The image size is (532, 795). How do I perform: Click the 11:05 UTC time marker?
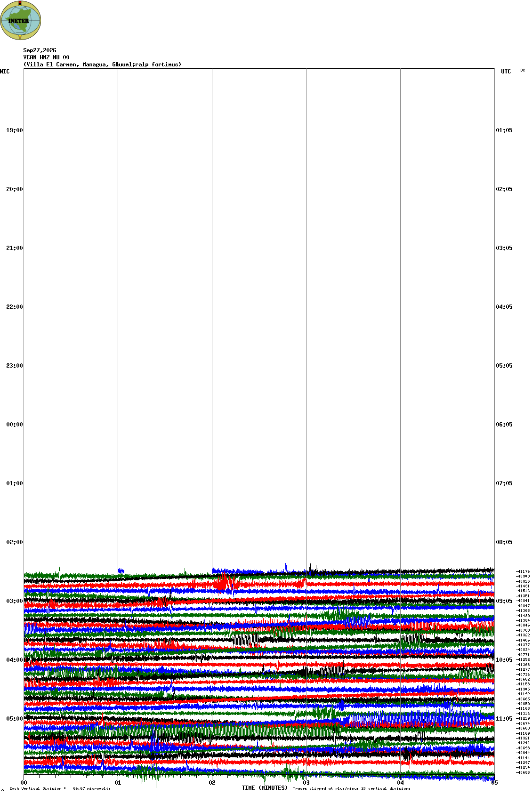tap(504, 719)
